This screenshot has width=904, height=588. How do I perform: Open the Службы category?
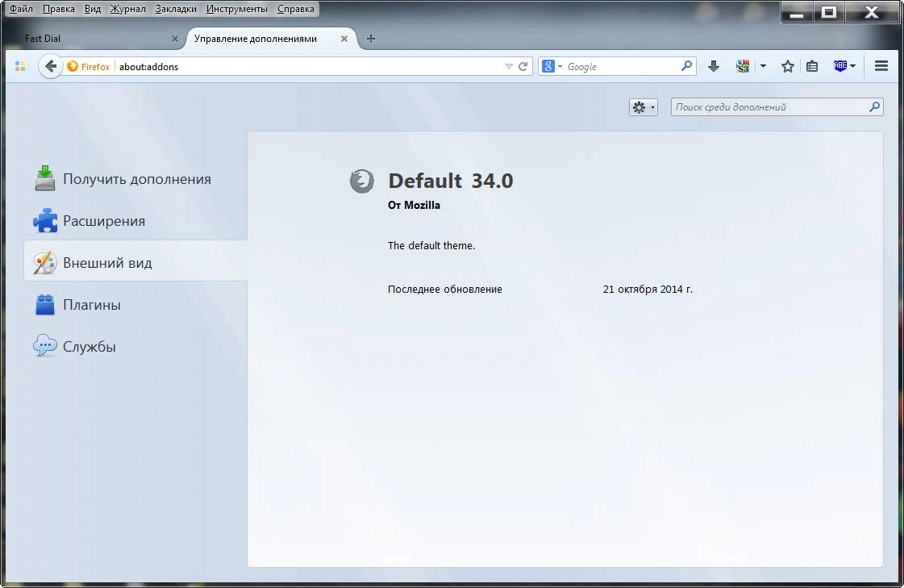coord(136,347)
